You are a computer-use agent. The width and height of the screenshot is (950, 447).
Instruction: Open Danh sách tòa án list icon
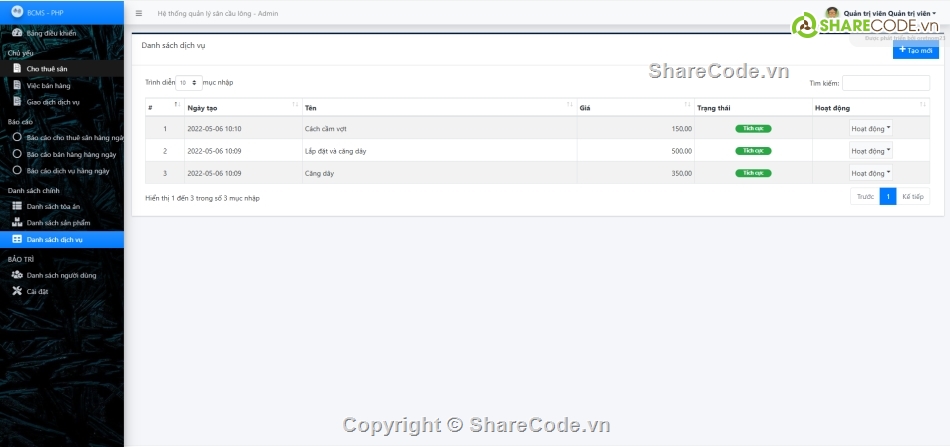pyautogui.click(x=17, y=206)
